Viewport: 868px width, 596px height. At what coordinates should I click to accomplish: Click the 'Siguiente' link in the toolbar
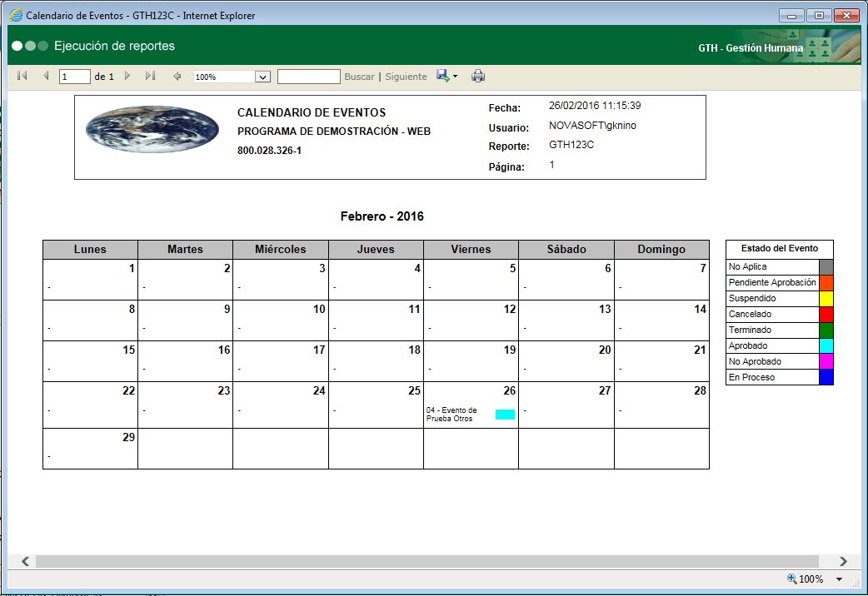pyautogui.click(x=406, y=76)
